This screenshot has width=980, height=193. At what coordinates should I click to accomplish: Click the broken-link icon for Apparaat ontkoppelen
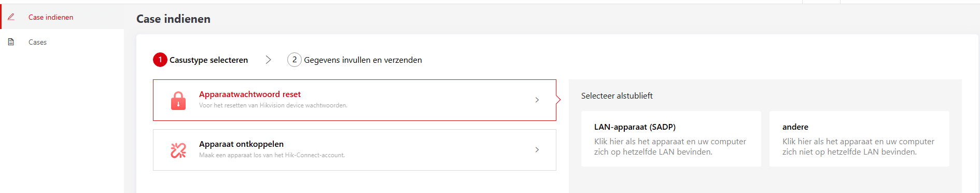point(178,150)
